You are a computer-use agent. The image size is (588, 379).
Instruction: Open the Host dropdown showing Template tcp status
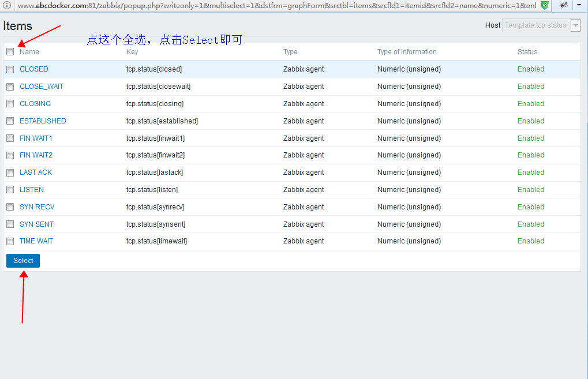tap(574, 25)
